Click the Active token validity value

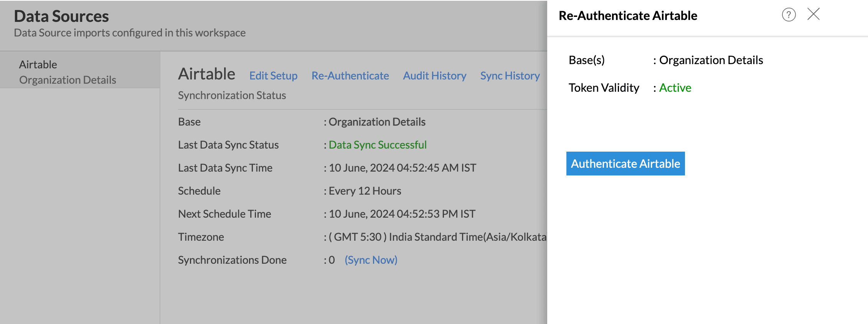click(675, 88)
